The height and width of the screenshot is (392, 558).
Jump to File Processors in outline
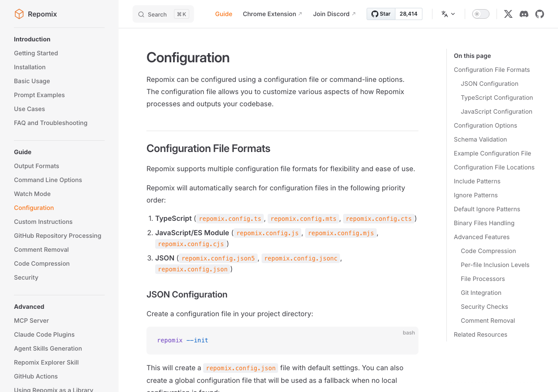[x=483, y=279]
